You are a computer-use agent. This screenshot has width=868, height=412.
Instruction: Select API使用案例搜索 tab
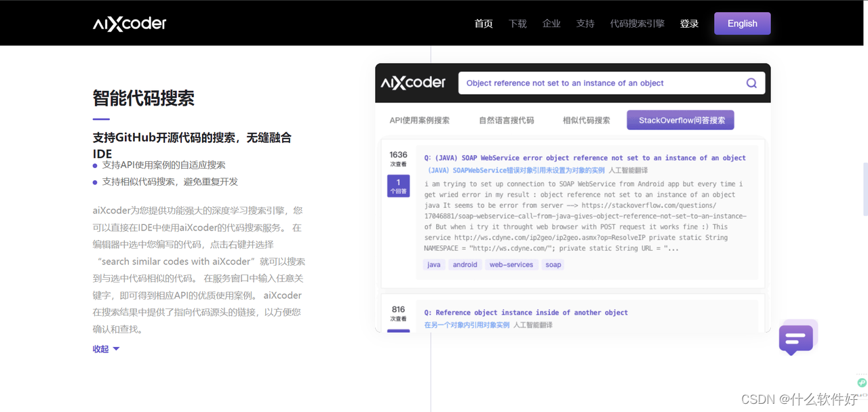tap(419, 121)
